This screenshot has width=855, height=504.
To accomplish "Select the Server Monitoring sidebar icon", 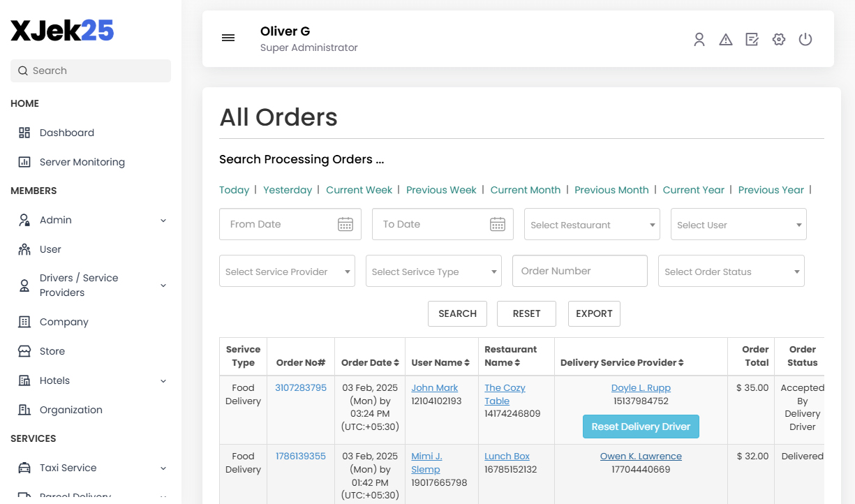I will [x=24, y=161].
